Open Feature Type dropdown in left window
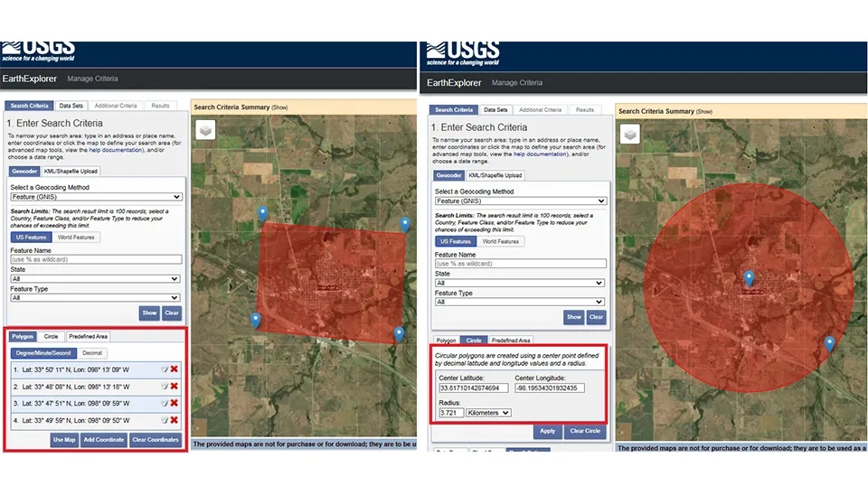The image size is (868, 495). coord(95,297)
